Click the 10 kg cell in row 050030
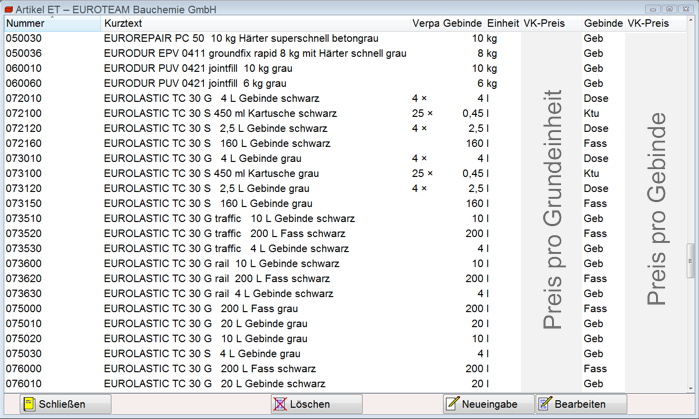699x419 pixels. [484, 39]
